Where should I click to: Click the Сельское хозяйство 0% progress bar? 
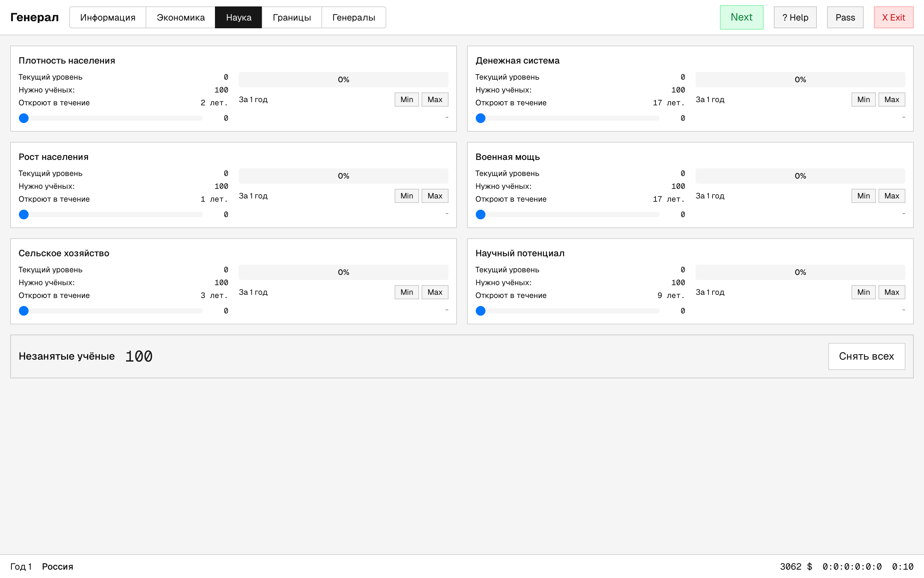pyautogui.click(x=343, y=272)
